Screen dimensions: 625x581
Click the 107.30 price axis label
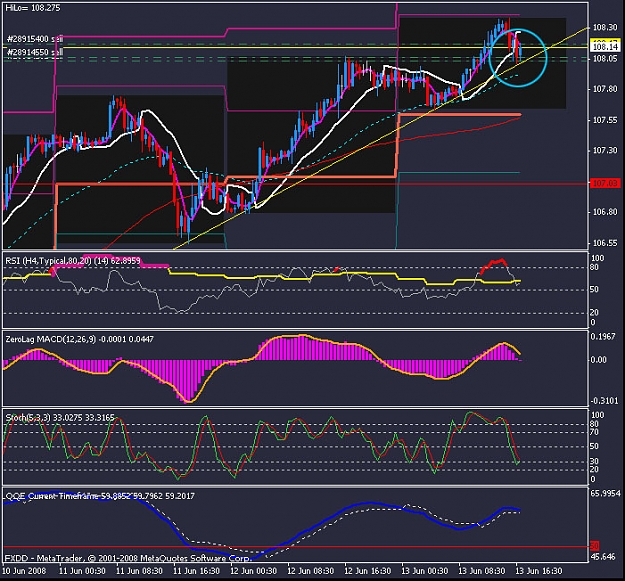click(x=605, y=150)
